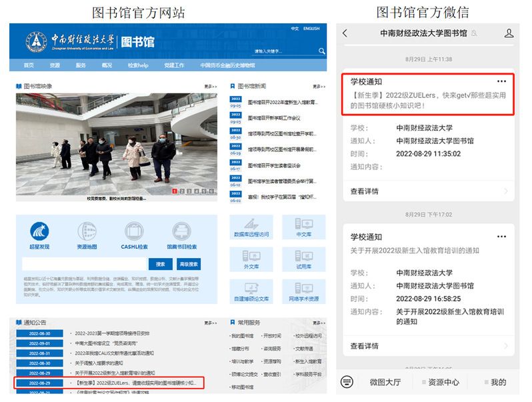This screenshot has width=532, height=402.
Task: Click 我的图书馆 under 常用服务
Action: [242, 336]
